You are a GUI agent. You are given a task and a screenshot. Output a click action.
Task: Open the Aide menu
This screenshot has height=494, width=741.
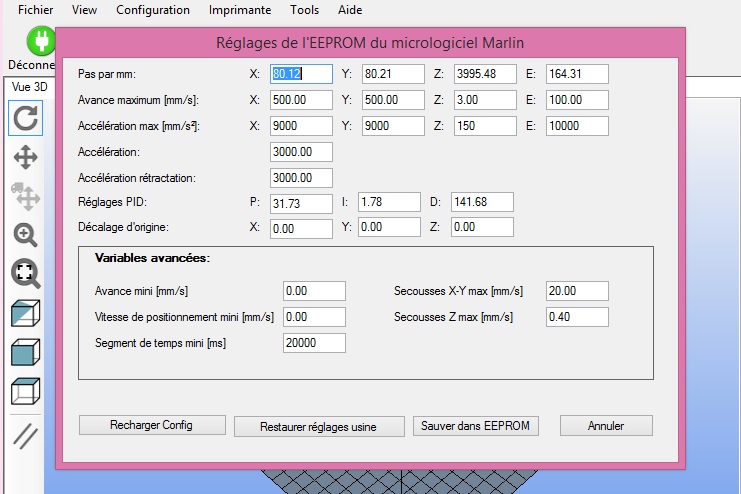click(350, 10)
